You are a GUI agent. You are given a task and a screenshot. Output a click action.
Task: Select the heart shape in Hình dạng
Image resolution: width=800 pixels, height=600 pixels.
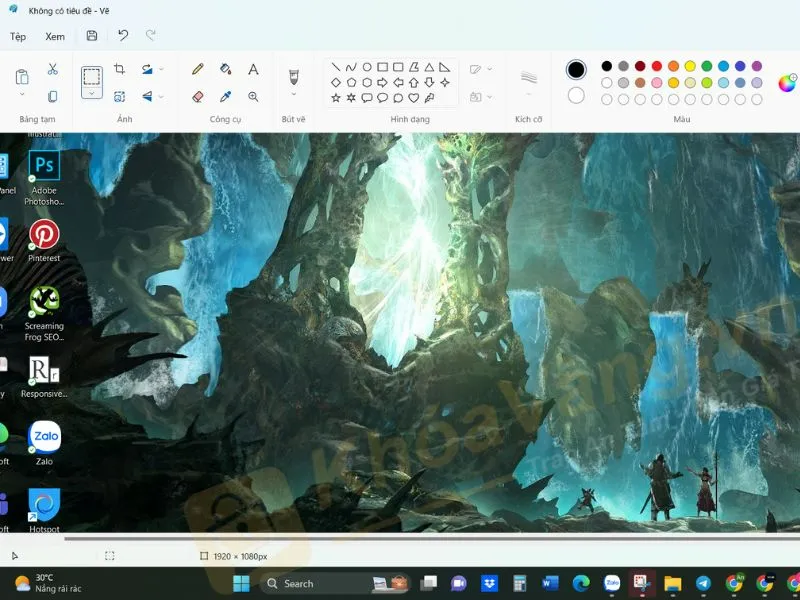[413, 98]
